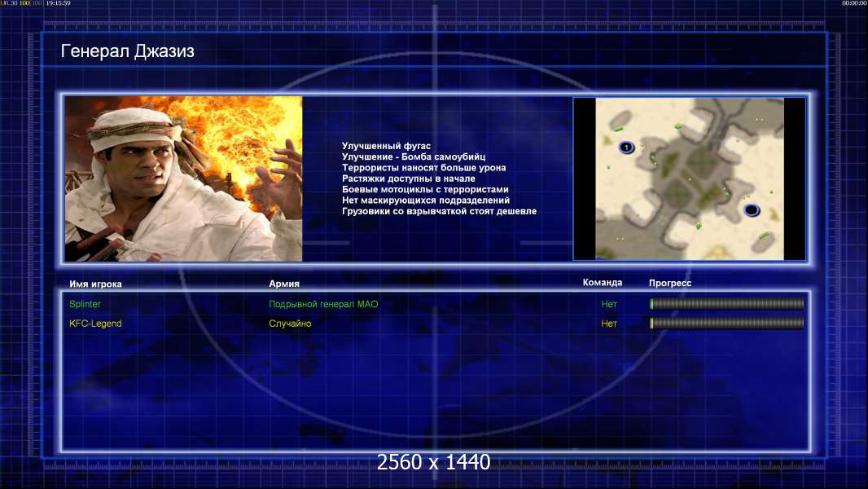Screen dimensions: 868x489
Task: Click the text 'Улучшение - Бомба самоубийц'
Action: [414, 156]
